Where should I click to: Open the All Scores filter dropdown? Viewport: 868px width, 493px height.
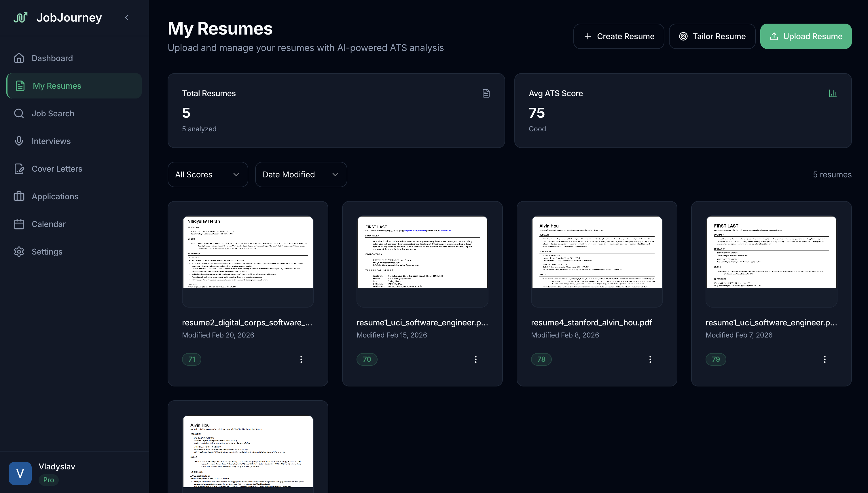tap(208, 175)
